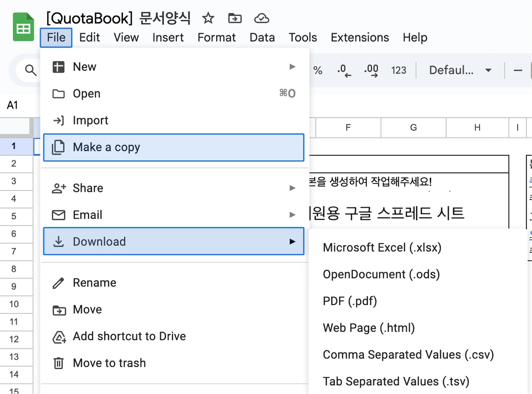Choose Comma Separated Values (.csv) export
Image resolution: width=532 pixels, height=394 pixels.
tap(408, 354)
